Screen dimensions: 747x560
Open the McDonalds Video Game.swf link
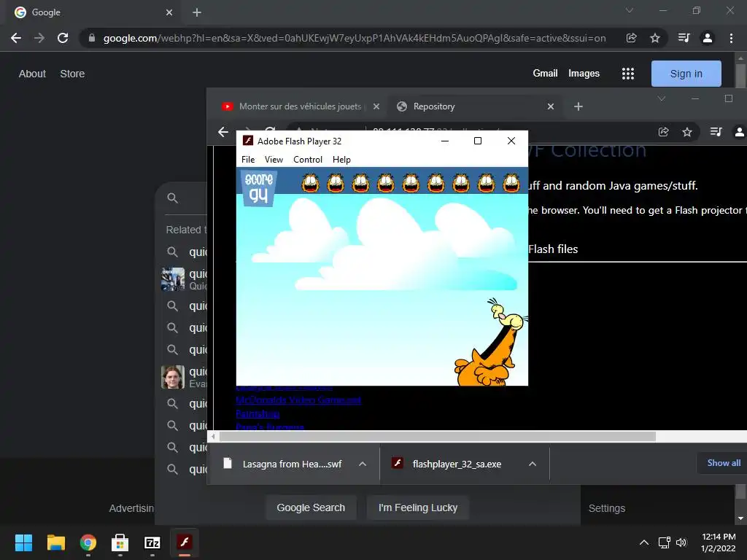tap(298, 400)
